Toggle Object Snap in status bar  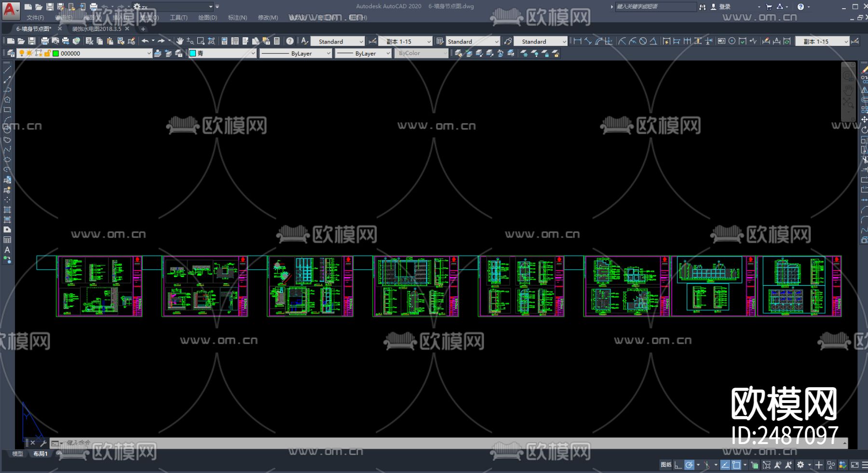(x=736, y=465)
